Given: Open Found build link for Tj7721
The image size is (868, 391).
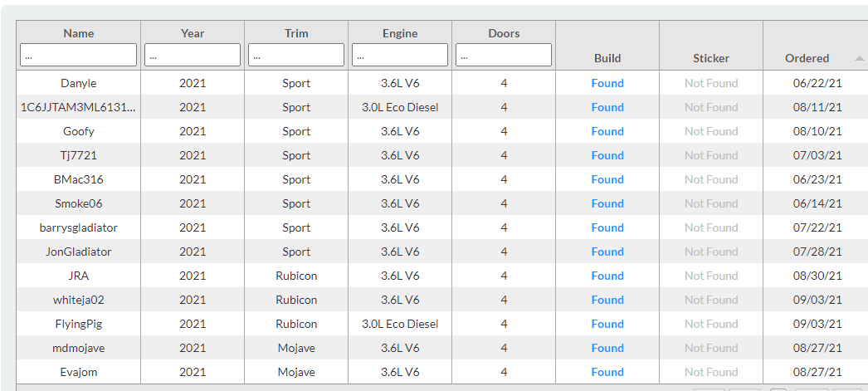Looking at the screenshot, I should pyautogui.click(x=607, y=155).
